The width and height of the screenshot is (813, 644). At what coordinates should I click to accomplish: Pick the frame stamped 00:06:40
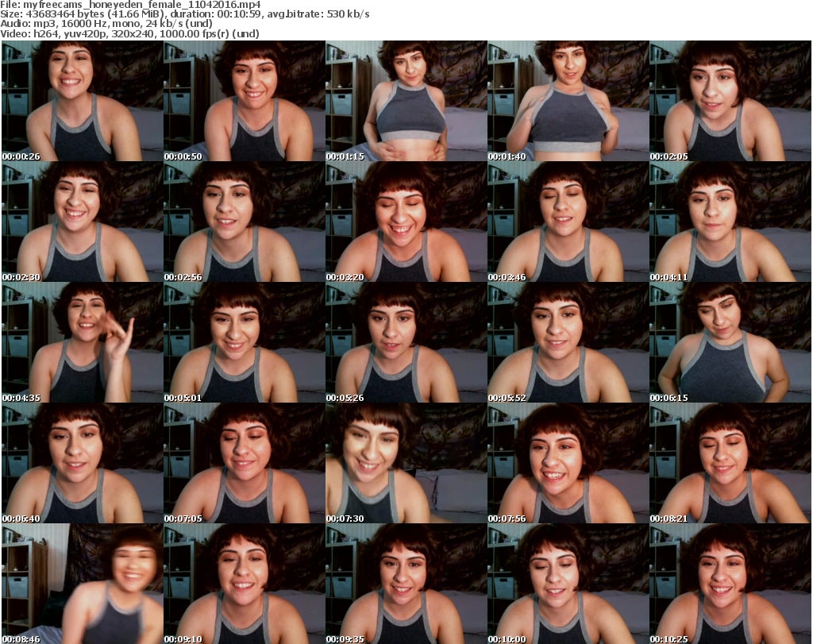pos(83,463)
